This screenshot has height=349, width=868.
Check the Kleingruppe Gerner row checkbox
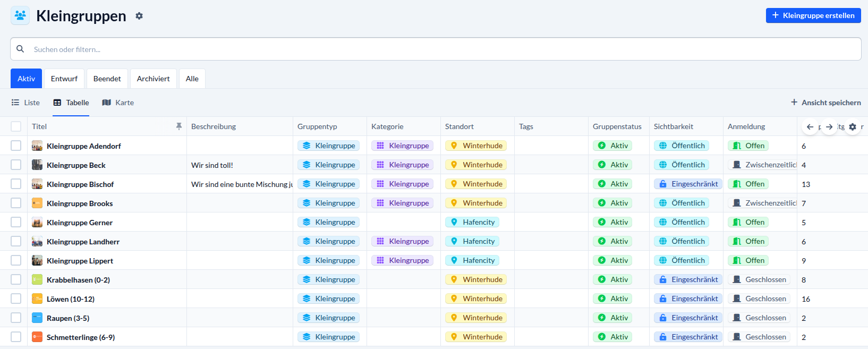point(16,222)
